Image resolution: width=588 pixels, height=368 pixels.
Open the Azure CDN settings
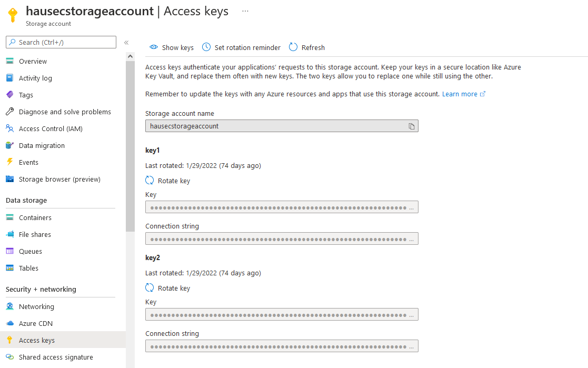pos(35,323)
